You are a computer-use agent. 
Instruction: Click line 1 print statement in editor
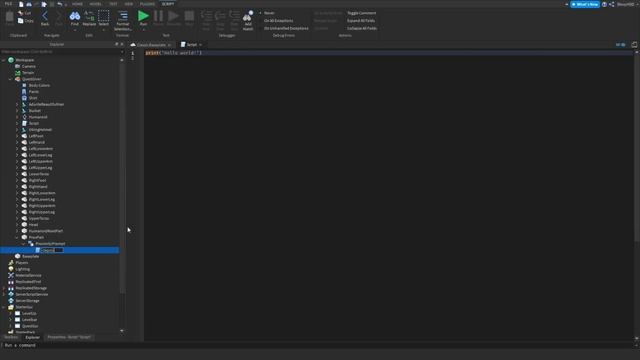[173, 53]
